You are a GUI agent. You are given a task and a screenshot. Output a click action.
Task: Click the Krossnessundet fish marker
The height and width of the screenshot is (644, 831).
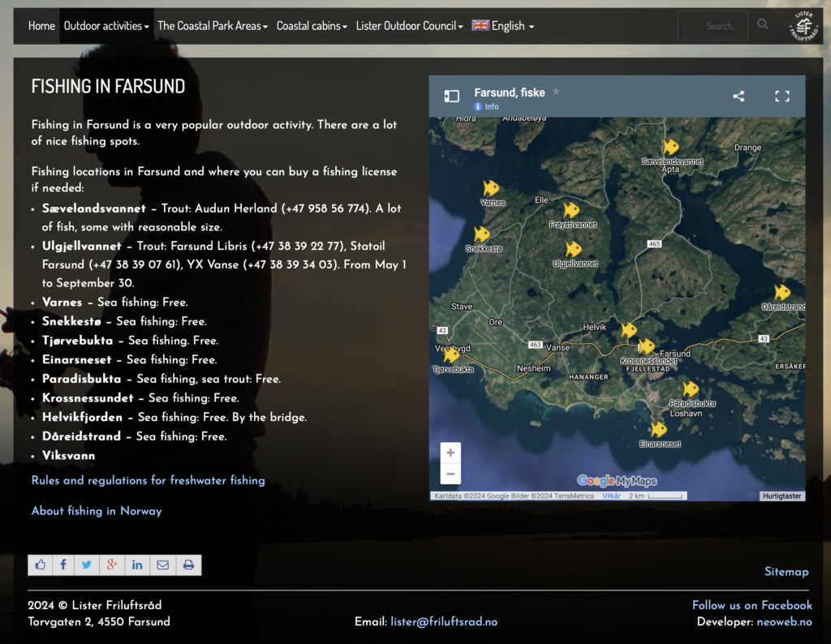(647, 347)
